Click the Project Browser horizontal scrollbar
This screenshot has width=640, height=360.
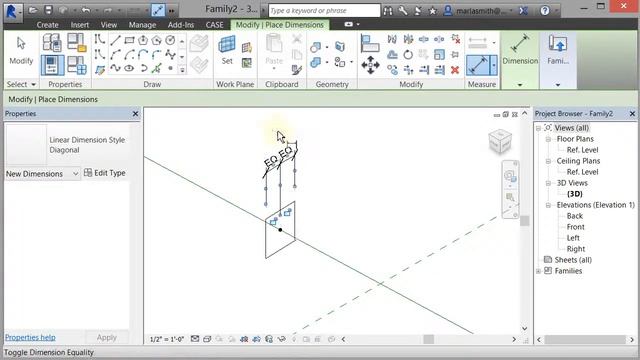(x=585, y=339)
